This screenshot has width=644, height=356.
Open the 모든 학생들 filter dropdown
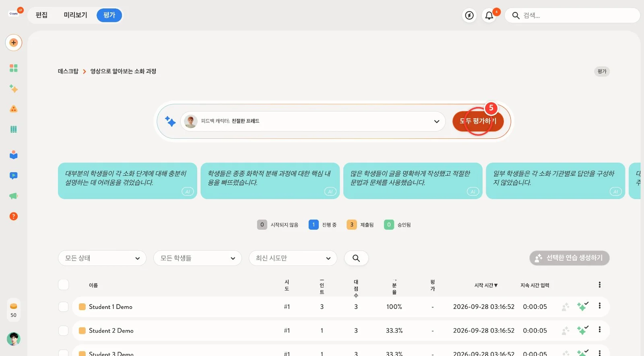pyautogui.click(x=198, y=258)
